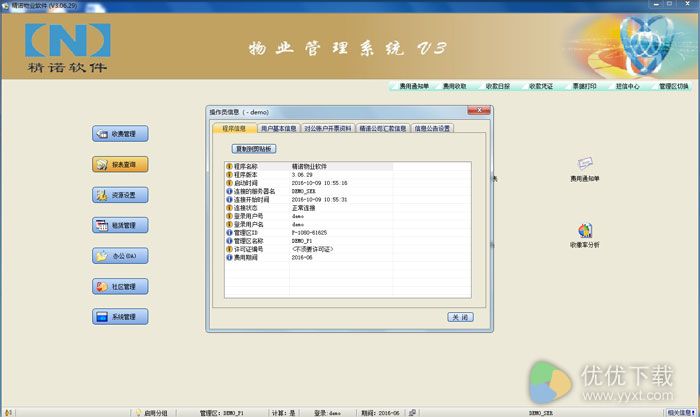This screenshot has height=417, width=700.
Task: Click 期间: 2016-06 in status bar
Action: (380, 413)
